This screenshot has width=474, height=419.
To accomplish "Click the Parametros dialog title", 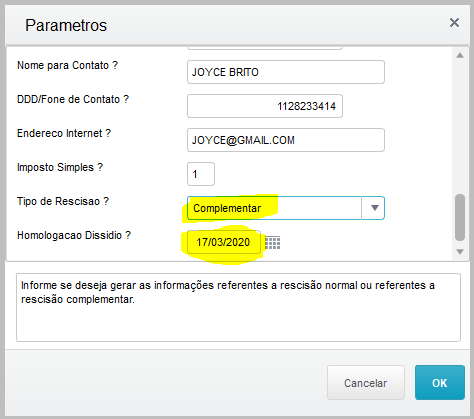I will click(x=66, y=25).
